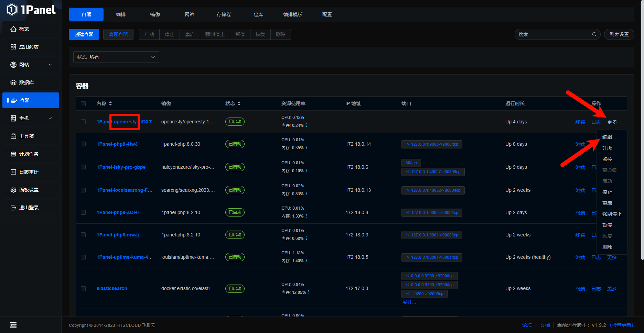
Task: Expand the 网站 sidebar submenu chevron
Action: [50, 65]
